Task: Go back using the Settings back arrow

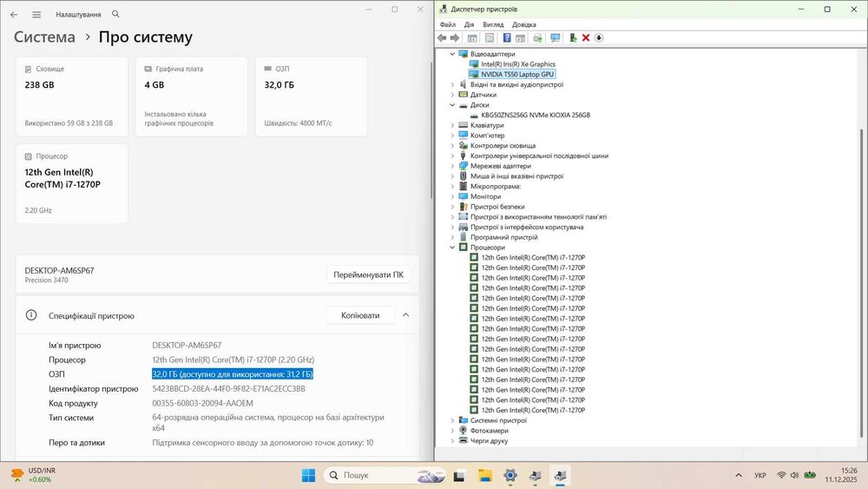Action: 14,15
